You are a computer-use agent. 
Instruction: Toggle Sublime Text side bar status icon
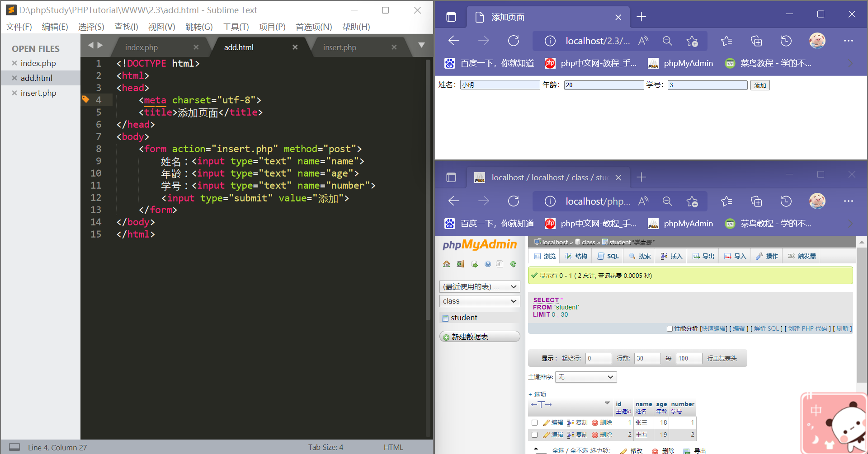click(14, 447)
